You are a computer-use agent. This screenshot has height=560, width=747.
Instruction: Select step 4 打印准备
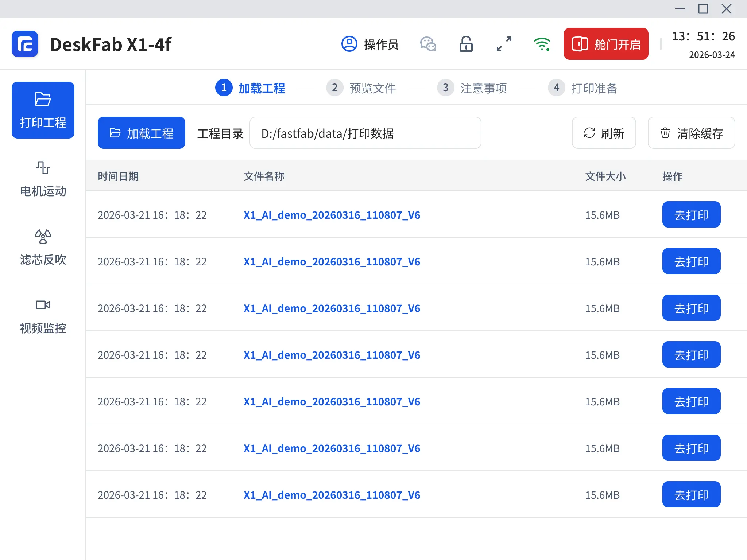pos(583,88)
